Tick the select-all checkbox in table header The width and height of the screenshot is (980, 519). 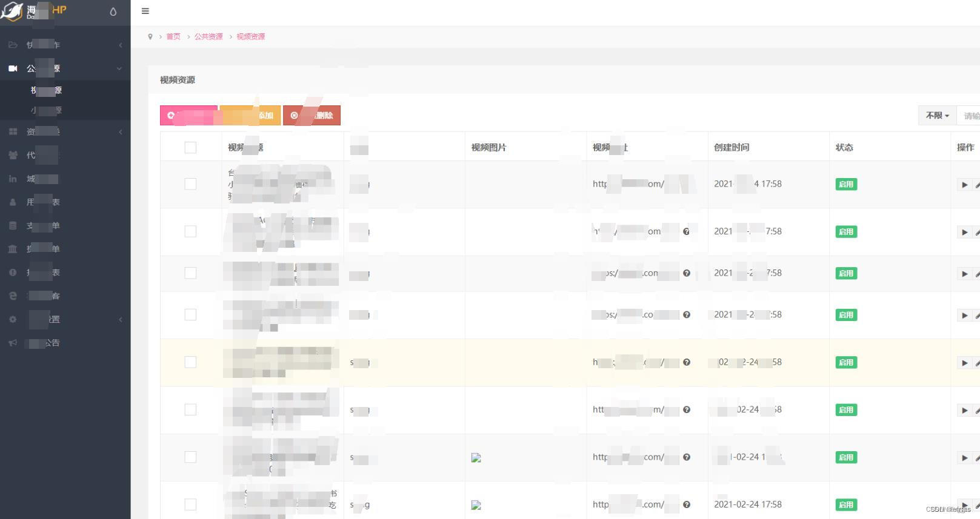click(x=190, y=147)
